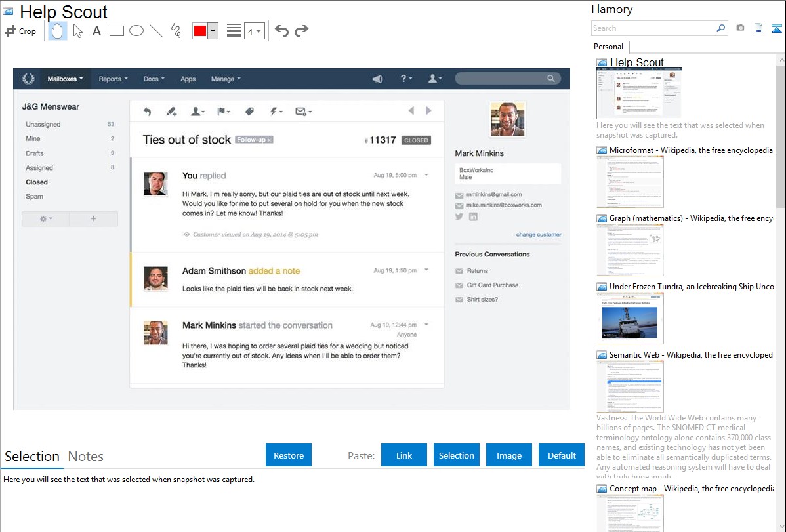Redo the last annotation
This screenshot has height=532, width=786.
click(x=301, y=31)
